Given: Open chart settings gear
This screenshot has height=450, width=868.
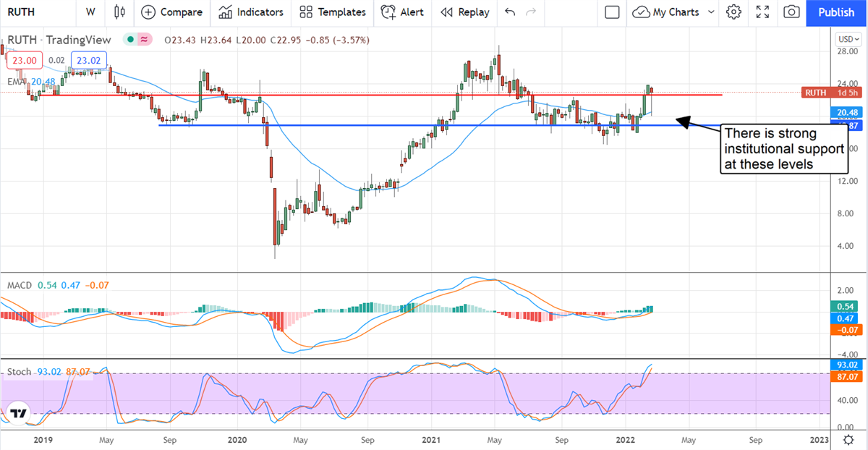Looking at the screenshot, I should (x=734, y=12).
